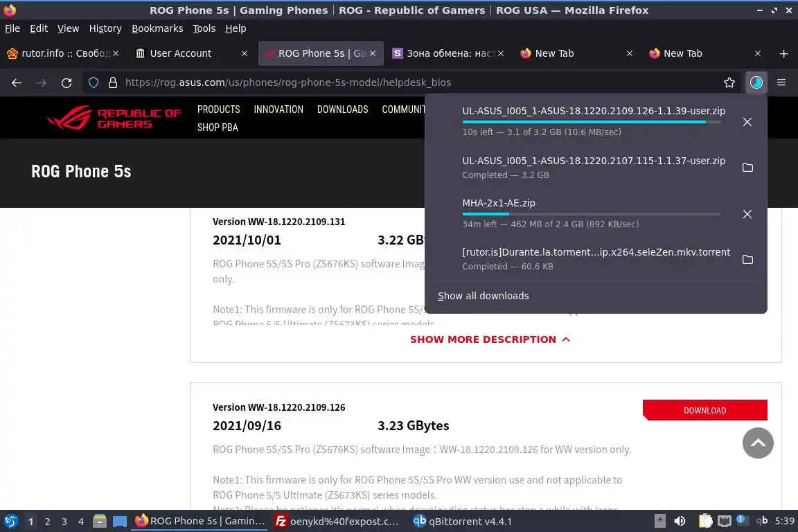Switch to workspace 2
Screen dimensions: 798x532
pyautogui.click(x=47, y=522)
